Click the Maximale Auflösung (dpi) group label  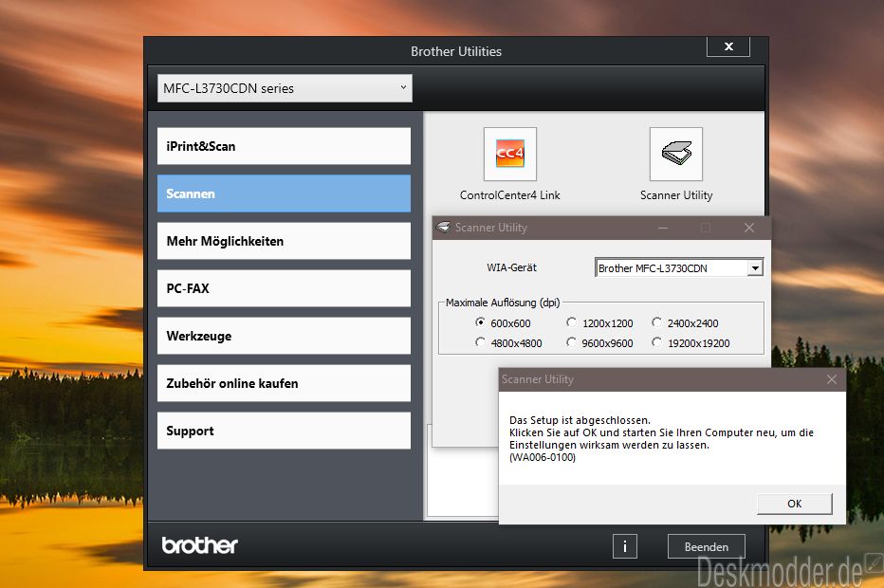click(x=503, y=303)
